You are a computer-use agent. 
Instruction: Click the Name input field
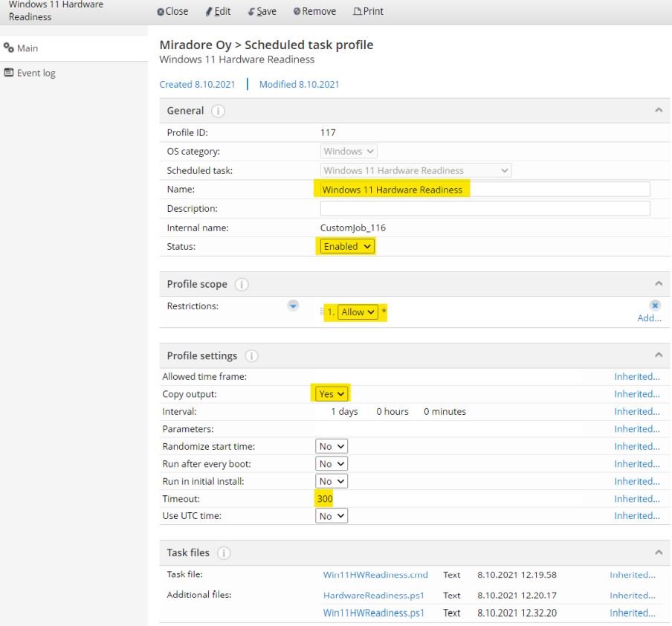click(x=485, y=190)
